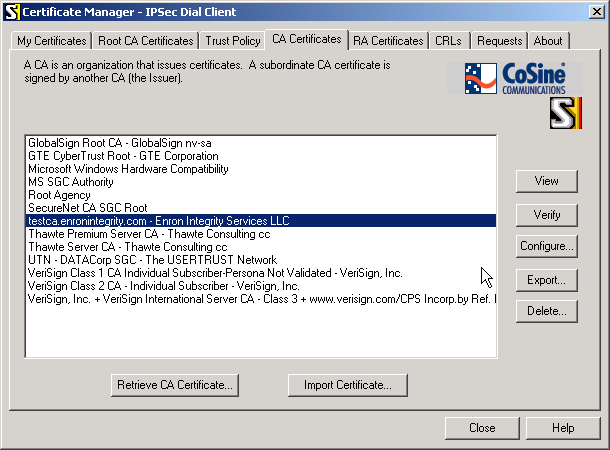610x450 pixels.
Task: Click the title bar S application icon
Action: 11,12
